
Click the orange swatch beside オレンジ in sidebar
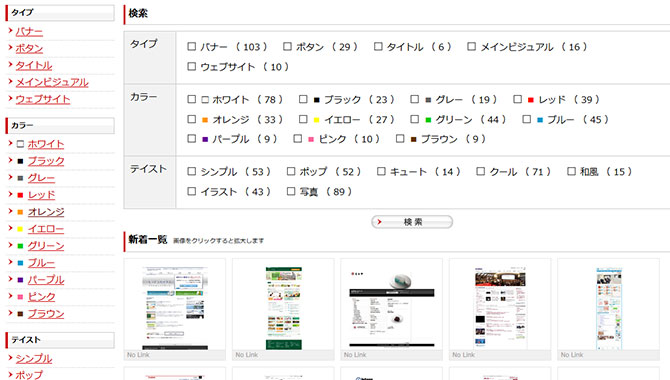tap(20, 212)
